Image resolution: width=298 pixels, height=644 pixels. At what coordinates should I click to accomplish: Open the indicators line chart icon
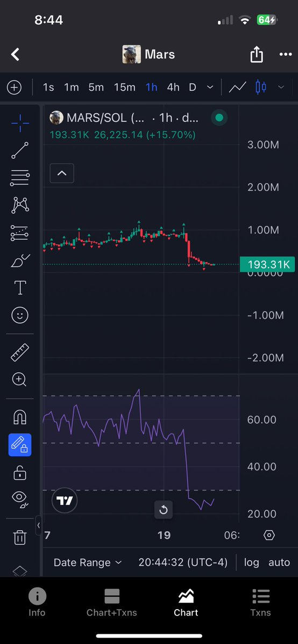238,87
